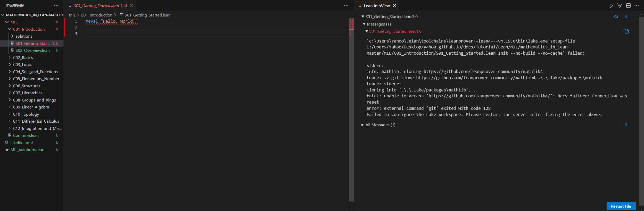The height and width of the screenshot is (211, 644).
Task: Click the Restart File button
Action: (621, 206)
